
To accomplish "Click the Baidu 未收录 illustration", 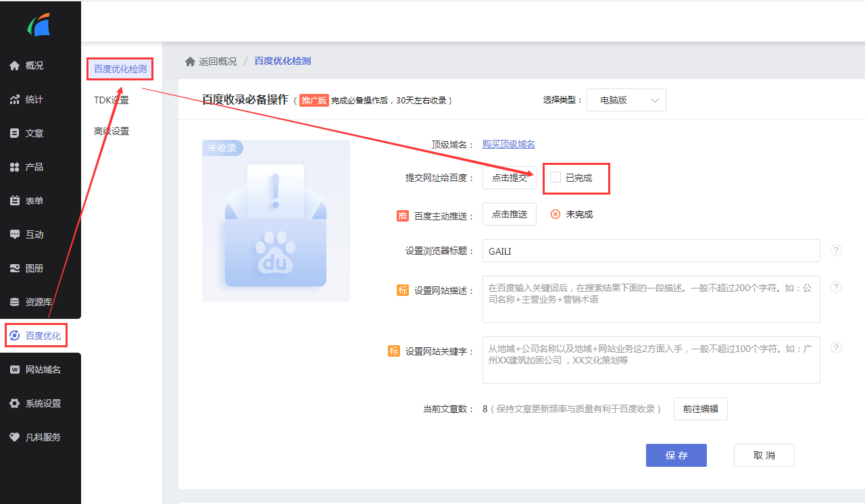I will tap(276, 221).
